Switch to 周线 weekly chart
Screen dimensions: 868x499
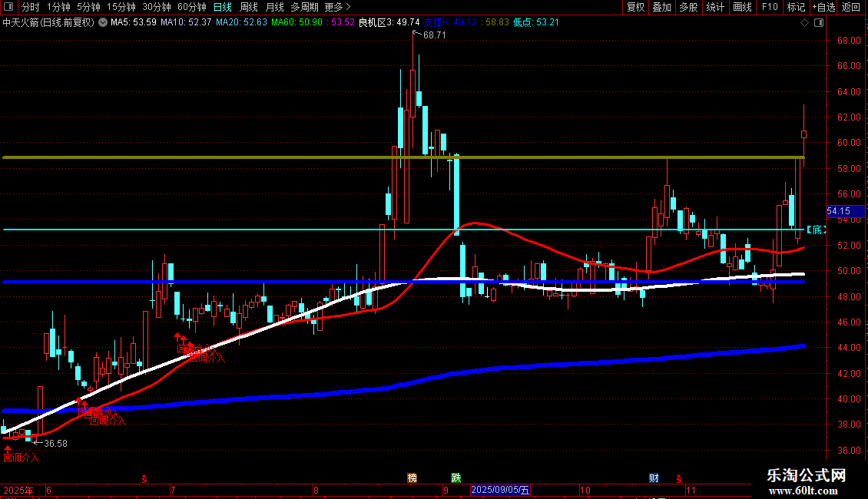(249, 7)
